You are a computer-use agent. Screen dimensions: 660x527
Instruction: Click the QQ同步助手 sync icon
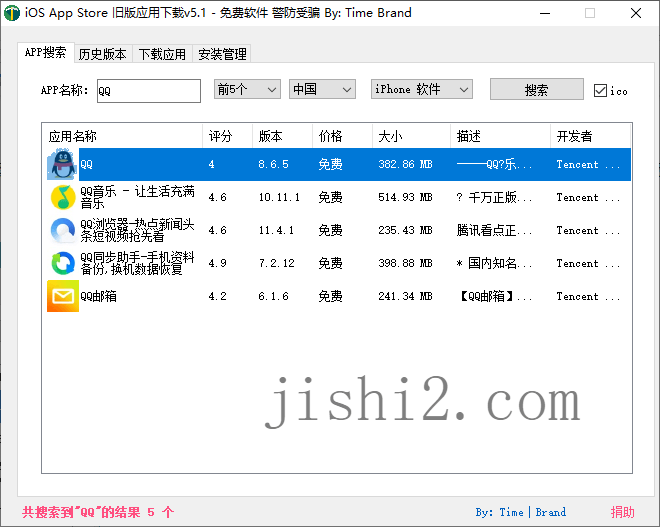(x=63, y=263)
